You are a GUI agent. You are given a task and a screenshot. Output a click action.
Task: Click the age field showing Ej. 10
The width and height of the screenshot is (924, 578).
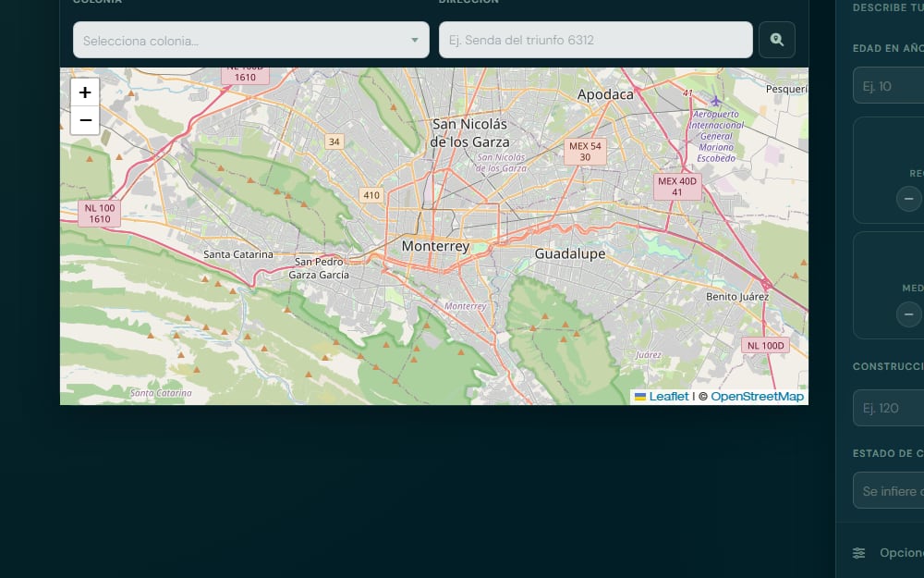[x=888, y=86]
